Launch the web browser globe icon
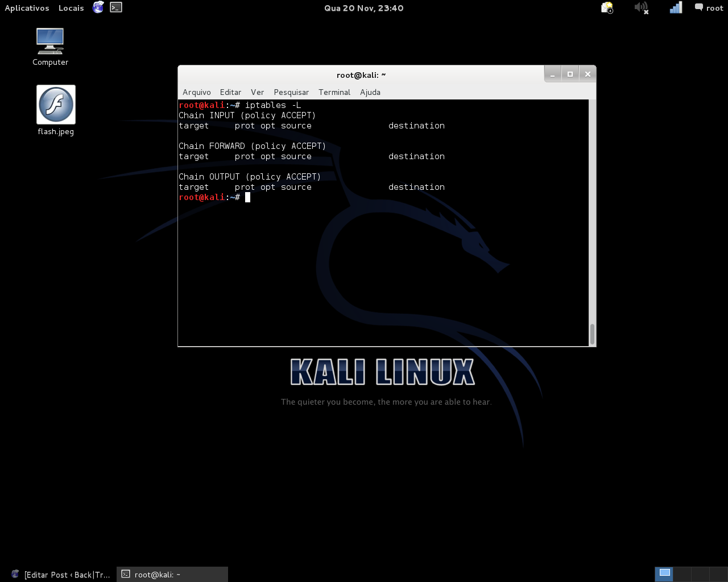 click(x=98, y=7)
